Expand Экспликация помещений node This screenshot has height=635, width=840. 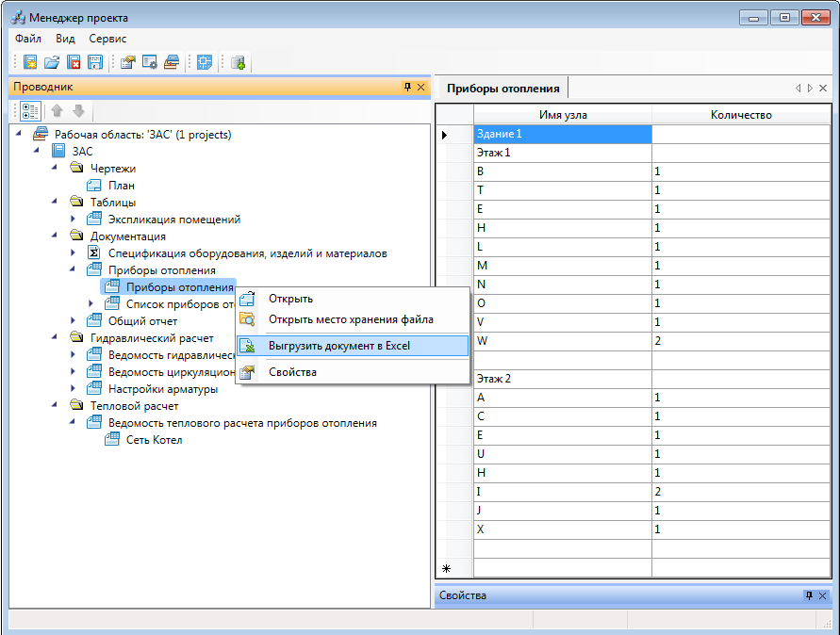click(x=73, y=219)
